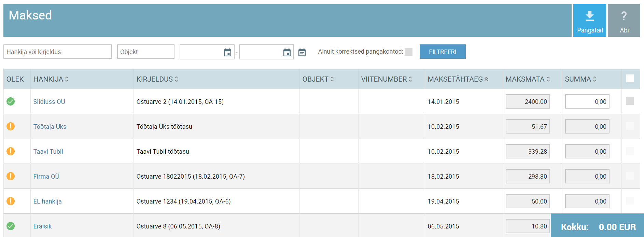This screenshot has width=644, height=237.
Task: Click due date 06.05.2015
Action: click(443, 226)
